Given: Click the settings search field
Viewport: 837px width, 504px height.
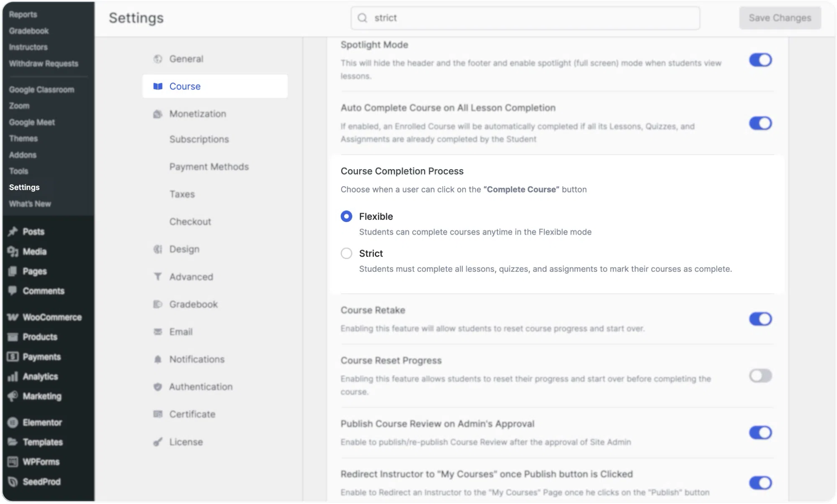Looking at the screenshot, I should click(x=525, y=18).
